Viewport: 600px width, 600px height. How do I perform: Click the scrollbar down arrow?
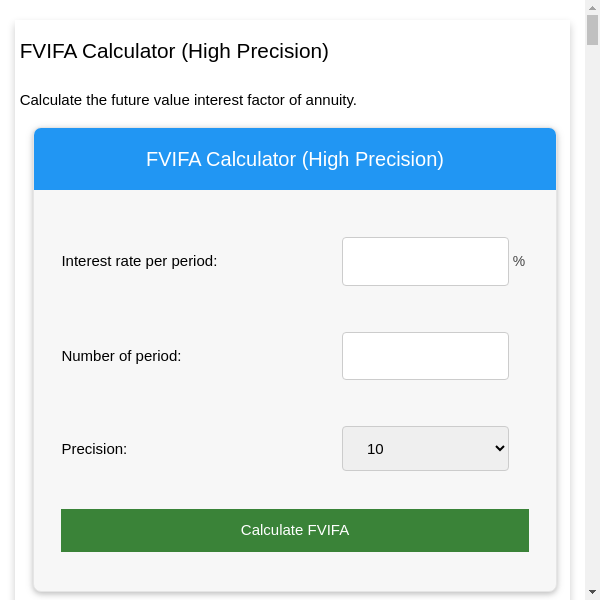[x=592, y=592]
